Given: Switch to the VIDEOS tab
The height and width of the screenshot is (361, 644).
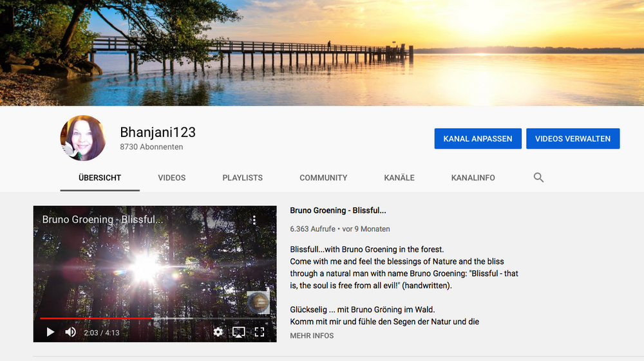Looking at the screenshot, I should click(x=172, y=178).
